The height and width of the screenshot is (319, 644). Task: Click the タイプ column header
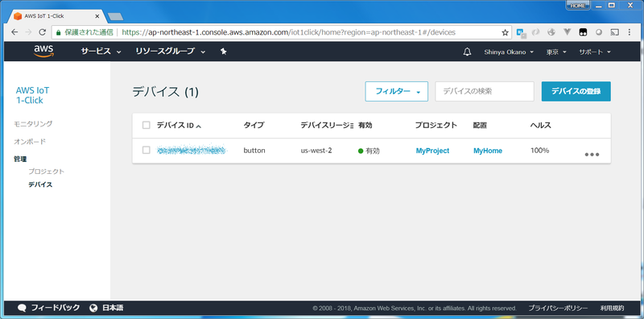click(x=254, y=126)
